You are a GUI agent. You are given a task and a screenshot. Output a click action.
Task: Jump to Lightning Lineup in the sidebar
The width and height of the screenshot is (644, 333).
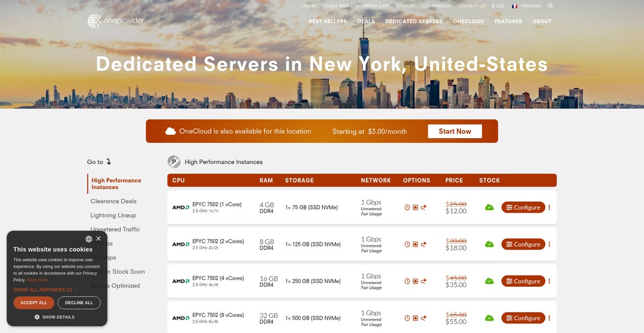coord(113,215)
